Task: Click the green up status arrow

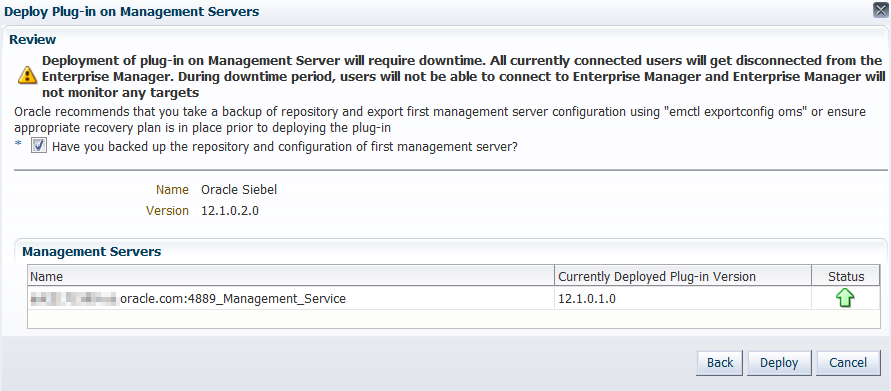Action: [x=846, y=298]
